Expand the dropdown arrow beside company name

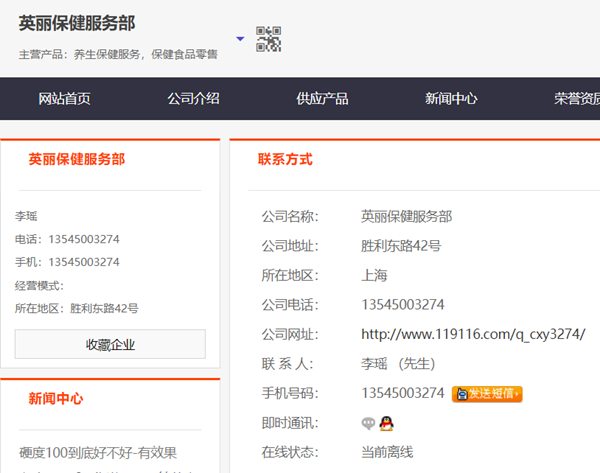point(240,40)
